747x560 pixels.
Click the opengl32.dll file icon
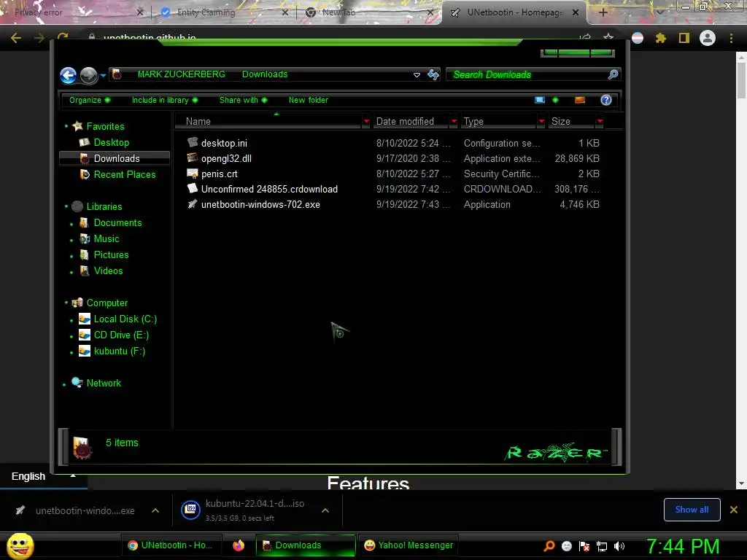point(192,157)
